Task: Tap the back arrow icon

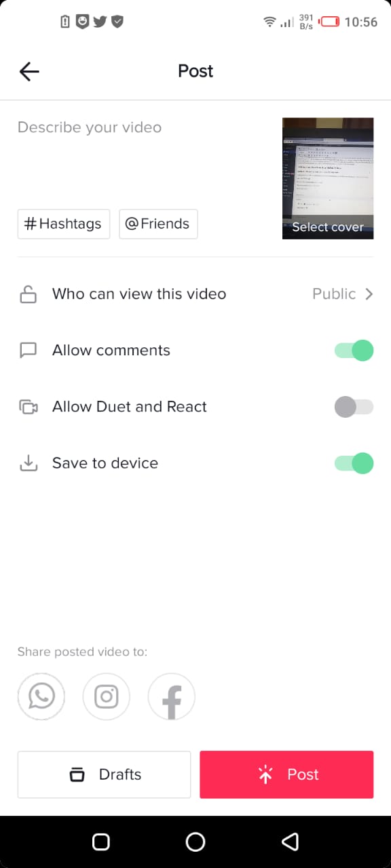Action: pos(29,71)
